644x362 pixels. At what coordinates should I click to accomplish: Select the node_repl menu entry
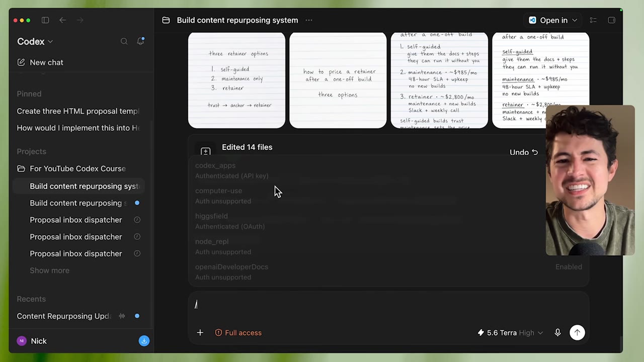click(x=388, y=246)
